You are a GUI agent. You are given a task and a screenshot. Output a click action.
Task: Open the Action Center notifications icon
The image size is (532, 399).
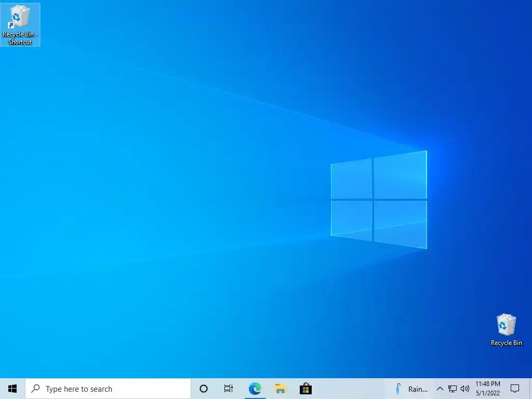(x=515, y=389)
